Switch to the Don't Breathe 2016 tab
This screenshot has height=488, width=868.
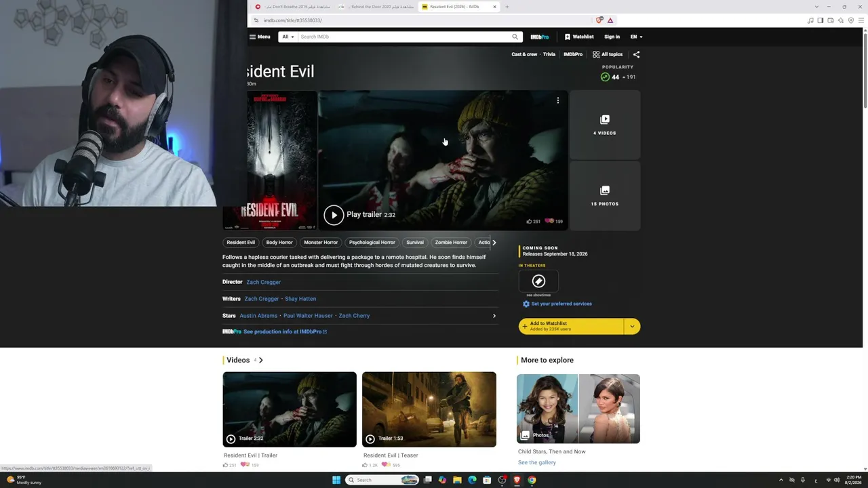click(293, 7)
